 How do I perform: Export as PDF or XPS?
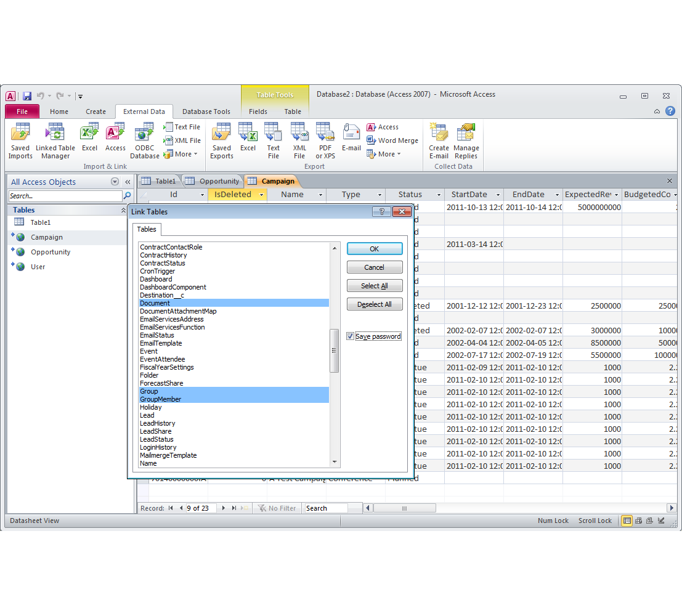click(325, 141)
